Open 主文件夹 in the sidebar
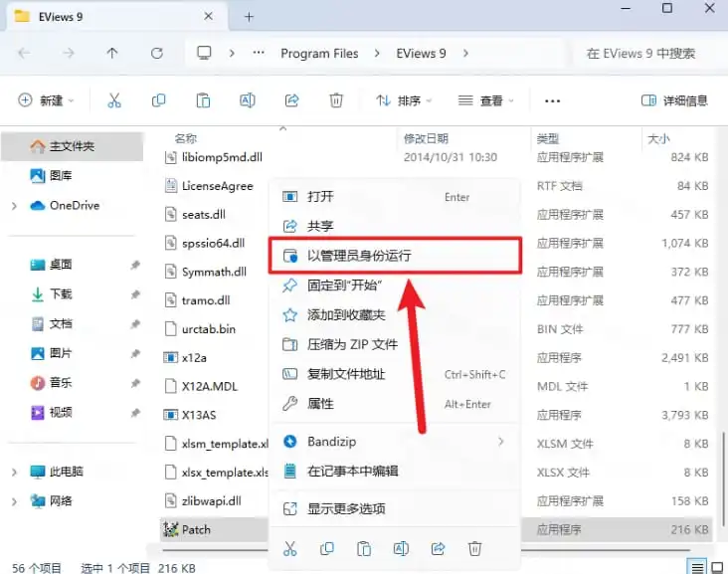Viewport: 728px width, 574px height. 73,146
